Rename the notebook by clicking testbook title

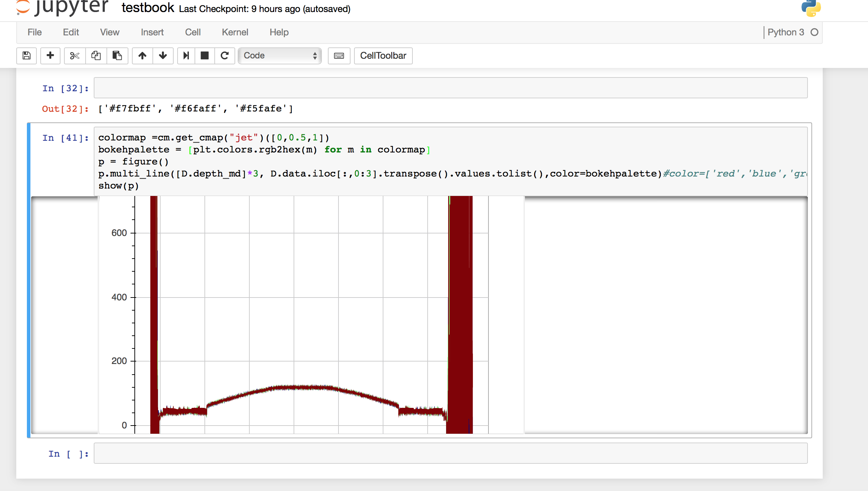click(x=148, y=8)
